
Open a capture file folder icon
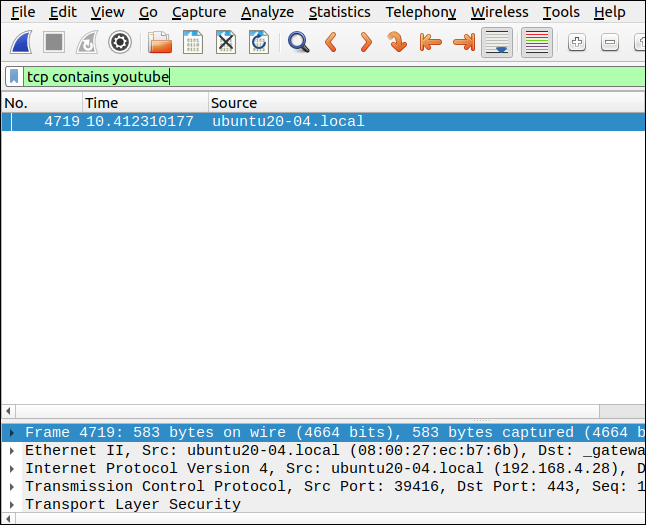pyautogui.click(x=160, y=42)
